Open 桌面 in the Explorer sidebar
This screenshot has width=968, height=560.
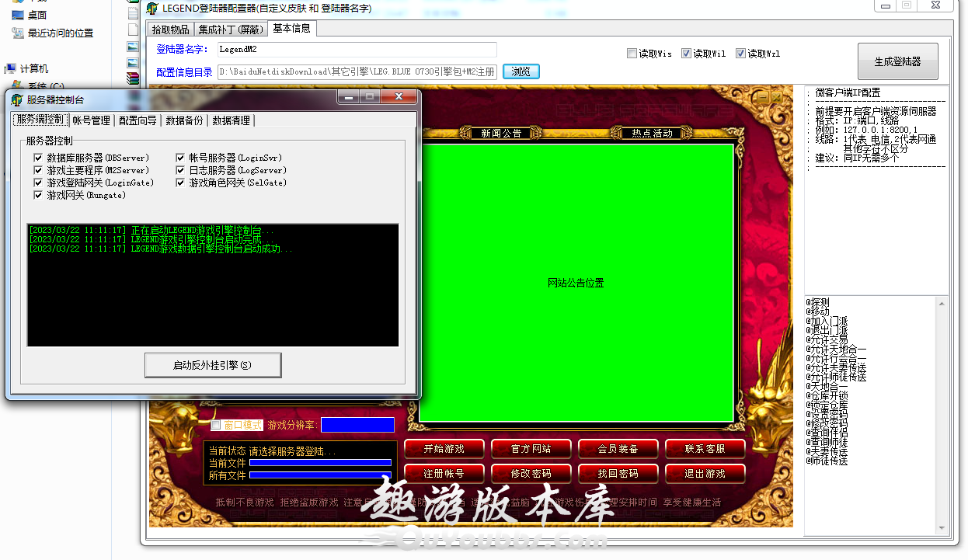pyautogui.click(x=37, y=15)
